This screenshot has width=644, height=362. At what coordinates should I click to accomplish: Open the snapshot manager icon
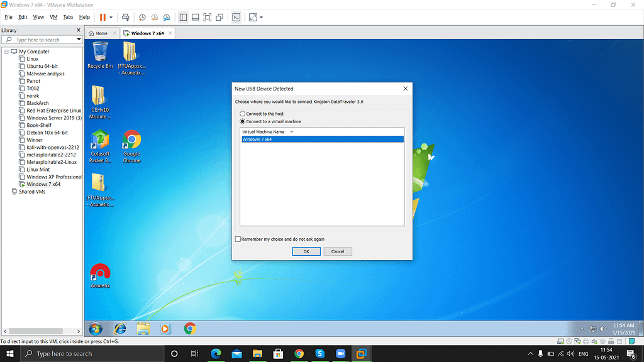pyautogui.click(x=167, y=17)
